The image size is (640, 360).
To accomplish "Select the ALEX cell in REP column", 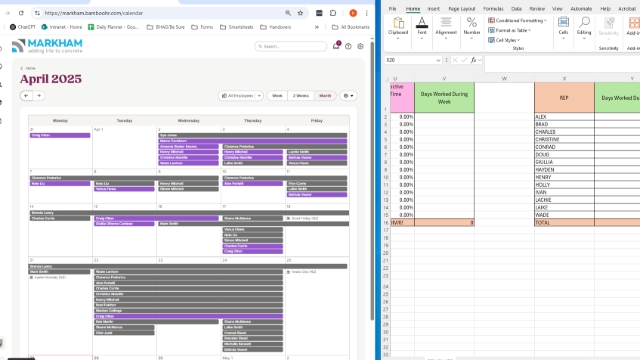I will click(x=564, y=117).
